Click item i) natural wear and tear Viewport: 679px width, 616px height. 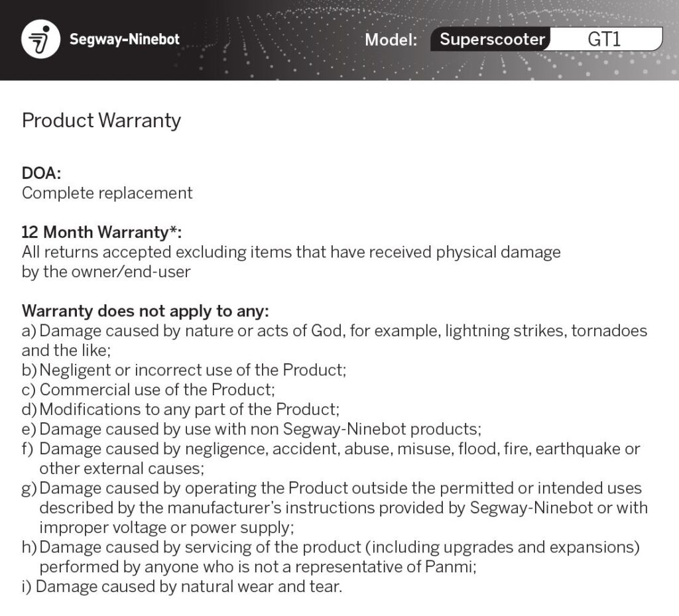(182, 587)
